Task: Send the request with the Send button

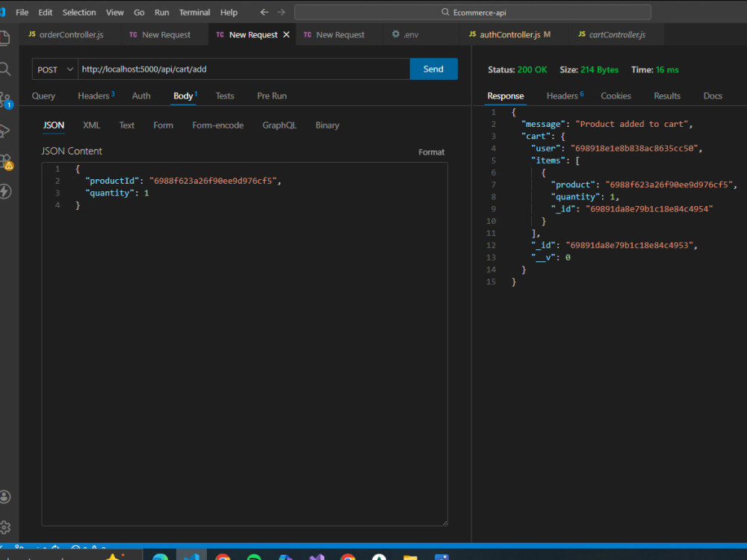Action: 433,69
